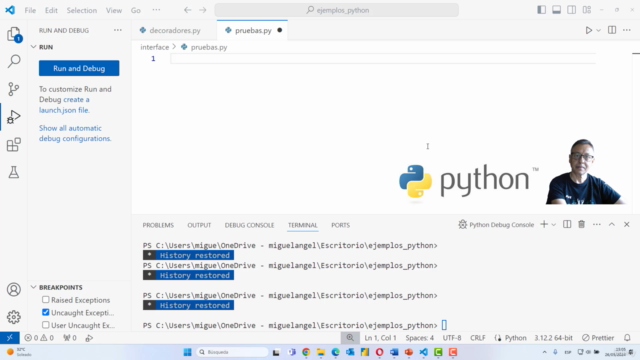Image resolution: width=640 pixels, height=360 pixels.
Task: Split the terminal
Action: click(x=567, y=224)
